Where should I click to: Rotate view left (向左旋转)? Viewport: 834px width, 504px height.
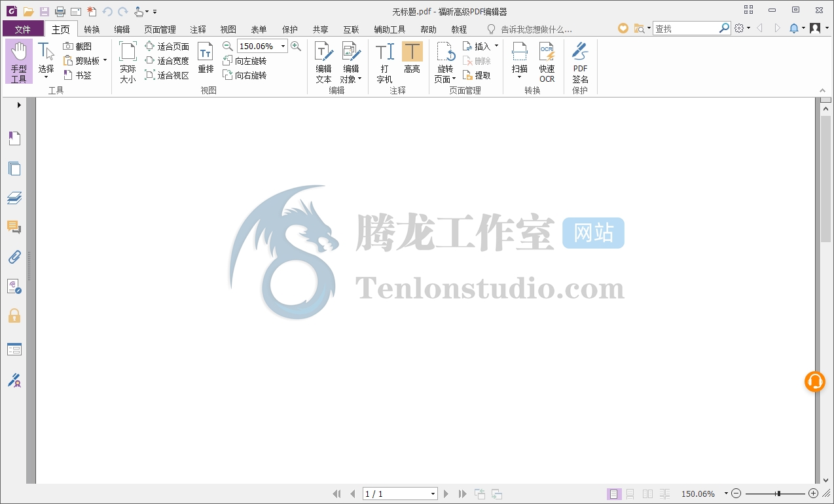tap(244, 61)
